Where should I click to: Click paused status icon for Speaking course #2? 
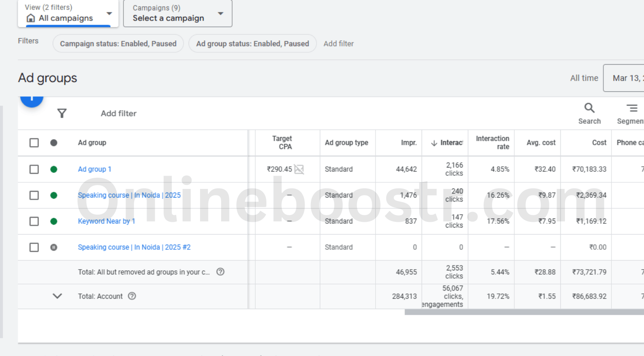coord(54,247)
